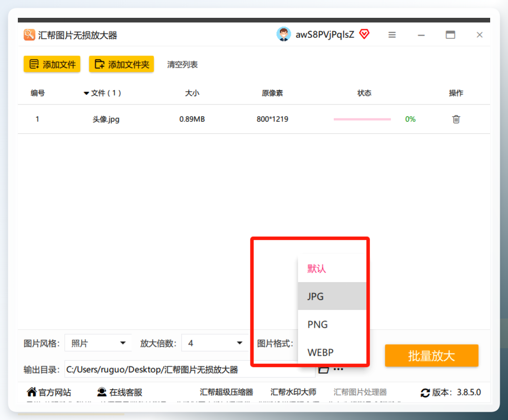Image resolution: width=508 pixels, height=420 pixels.
Task: Choose PNG in the format list
Action: point(332,324)
